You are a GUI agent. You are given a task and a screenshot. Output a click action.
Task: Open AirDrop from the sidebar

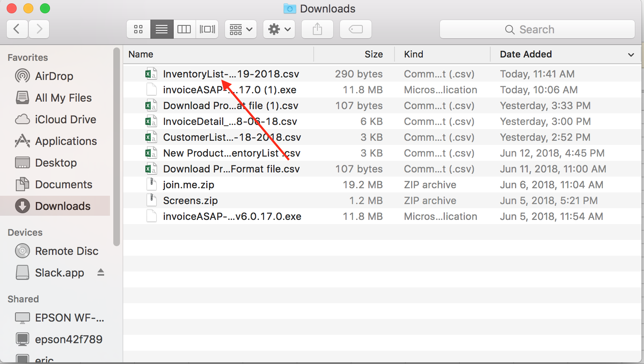54,76
